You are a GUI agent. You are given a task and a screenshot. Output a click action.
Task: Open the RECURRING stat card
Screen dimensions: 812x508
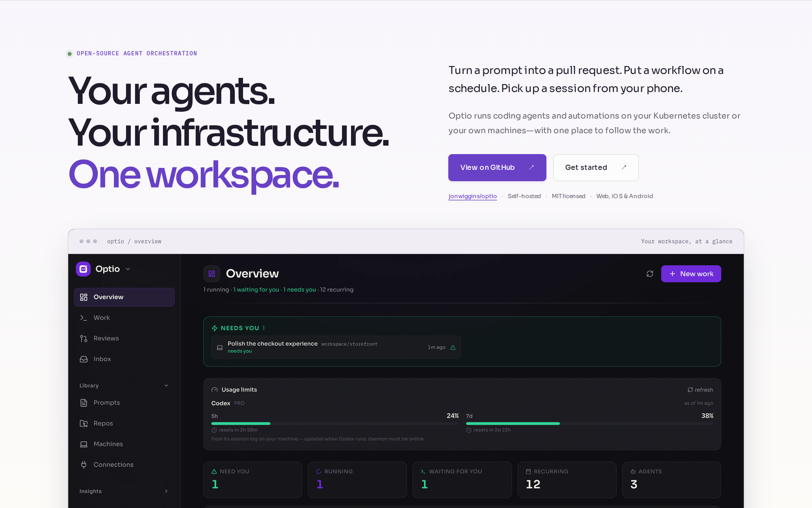(567, 479)
